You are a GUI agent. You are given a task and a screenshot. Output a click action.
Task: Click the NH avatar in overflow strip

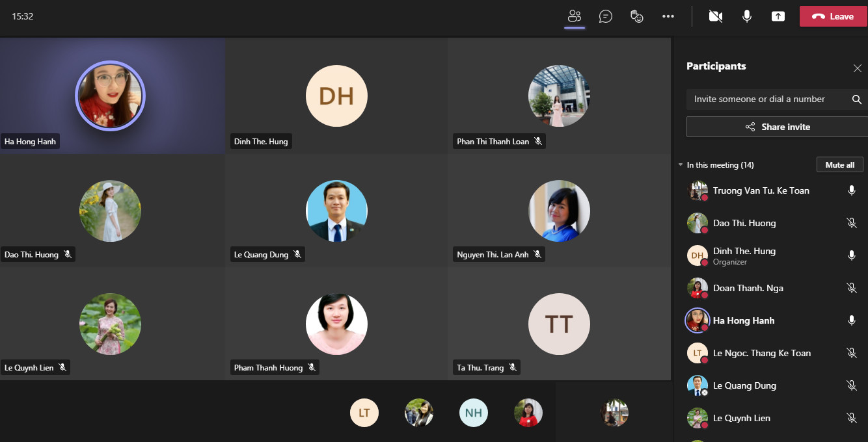473,413
